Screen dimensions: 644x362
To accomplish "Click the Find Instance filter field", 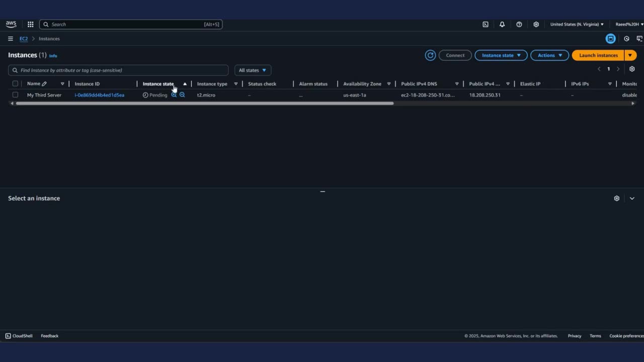I will coord(118,70).
